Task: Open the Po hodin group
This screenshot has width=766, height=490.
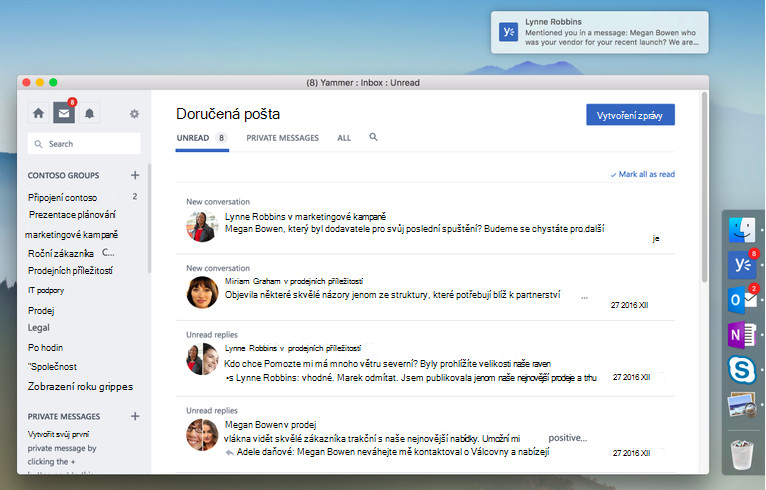Action: [45, 348]
